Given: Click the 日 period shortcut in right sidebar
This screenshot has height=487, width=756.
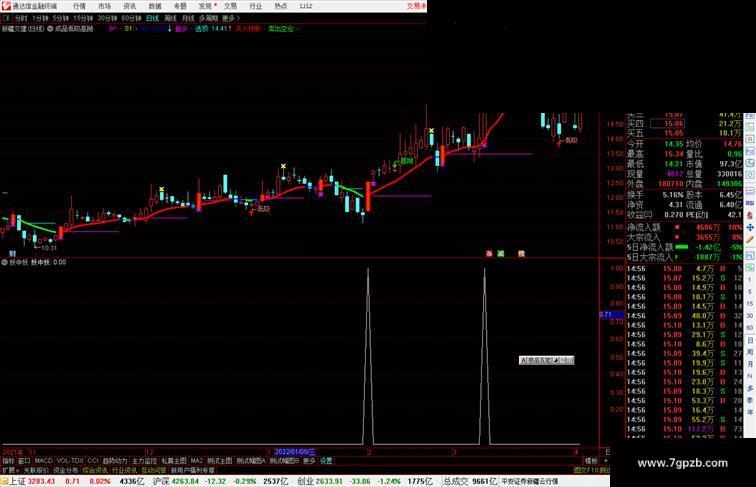Looking at the screenshot, I should tap(750, 340).
